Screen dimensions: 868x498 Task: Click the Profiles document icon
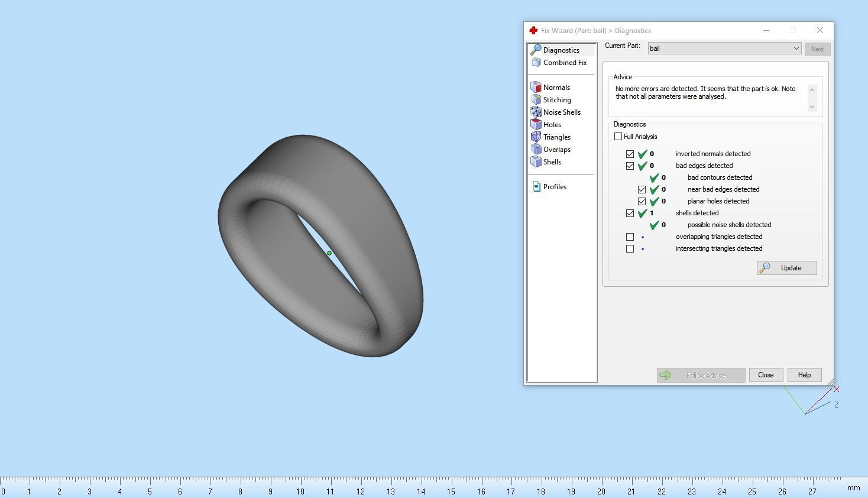pos(536,186)
